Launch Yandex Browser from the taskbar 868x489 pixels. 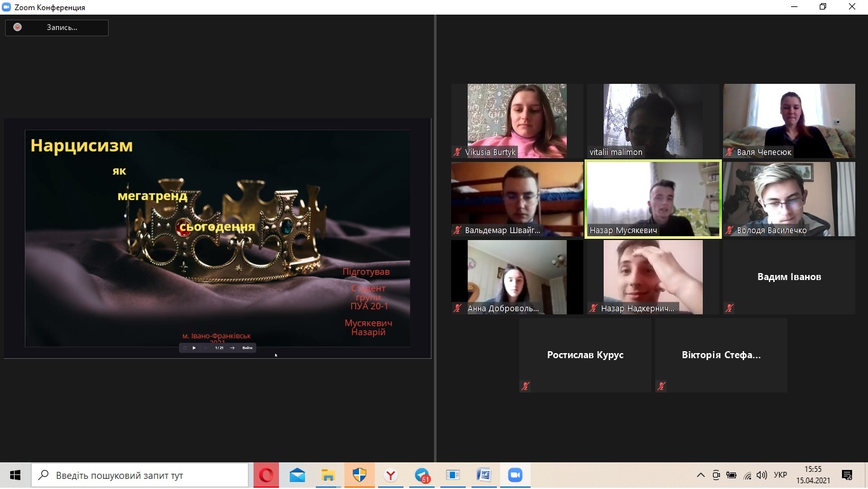point(391,475)
